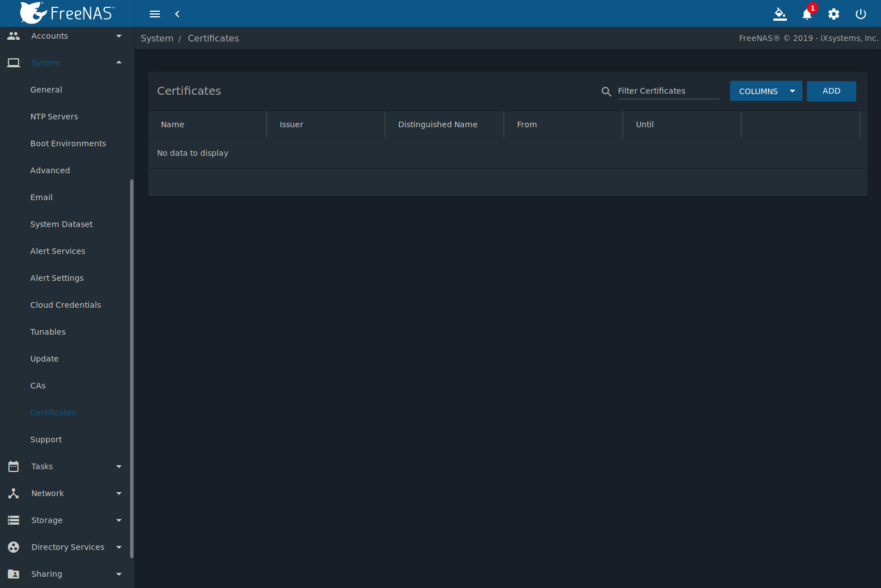Click the ADD button

pyautogui.click(x=831, y=91)
